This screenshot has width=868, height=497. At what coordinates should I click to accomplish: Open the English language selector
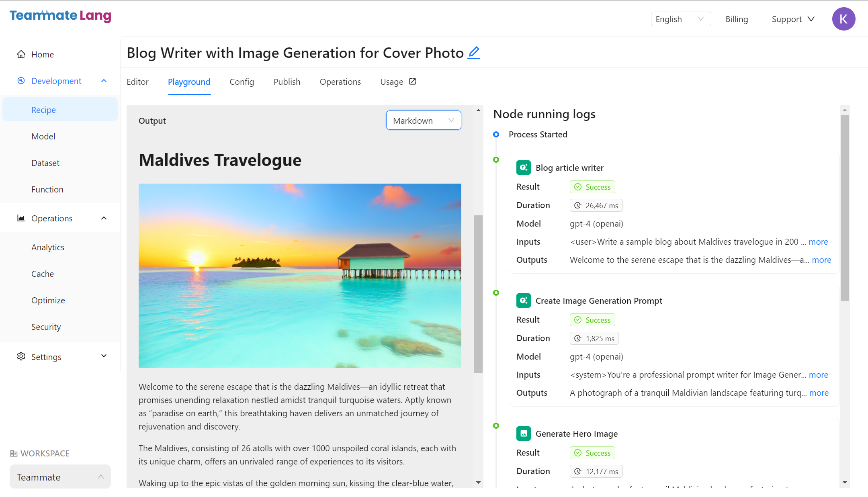pos(680,19)
